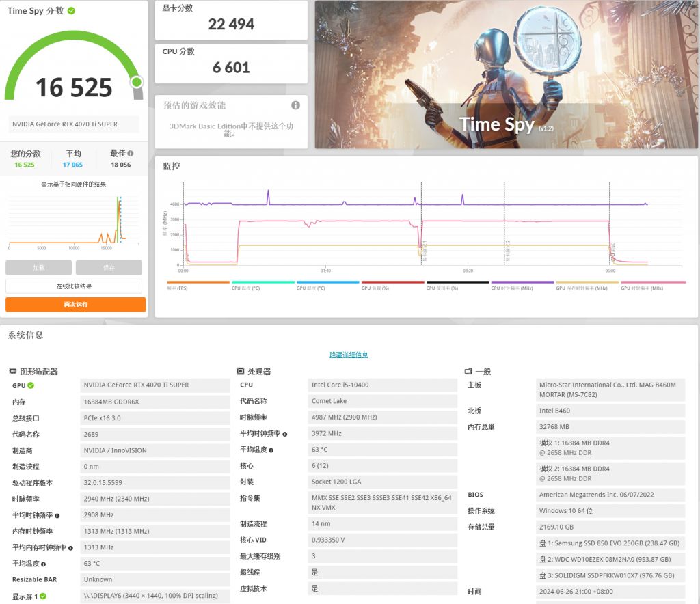This screenshot has height=604, width=700.
Task: Click the 加载 button
Action: pos(40,267)
